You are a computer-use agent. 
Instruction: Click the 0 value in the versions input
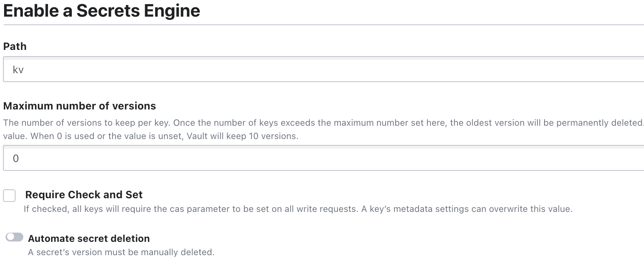tap(15, 158)
